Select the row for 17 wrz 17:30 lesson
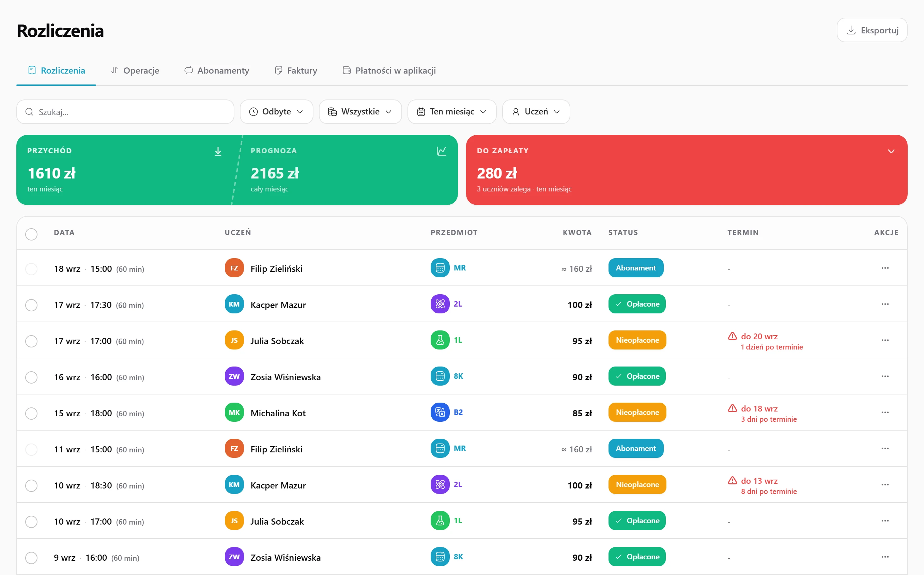The height and width of the screenshot is (575, 924). click(31, 305)
